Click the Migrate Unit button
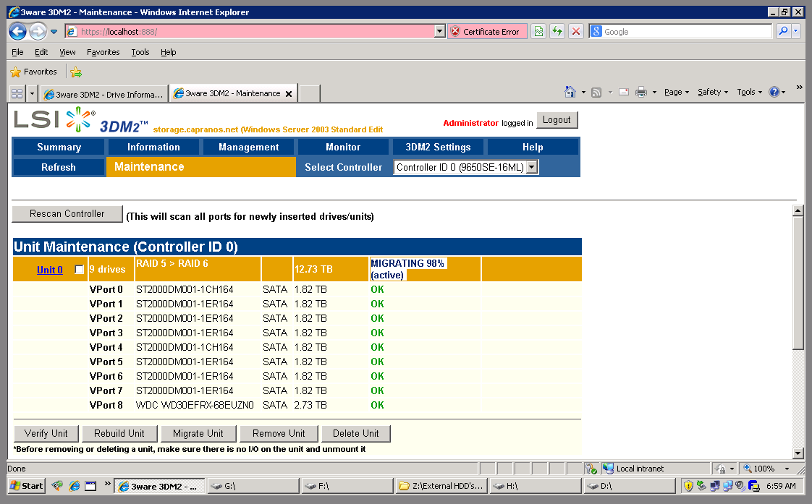This screenshot has height=504, width=812. [198, 433]
